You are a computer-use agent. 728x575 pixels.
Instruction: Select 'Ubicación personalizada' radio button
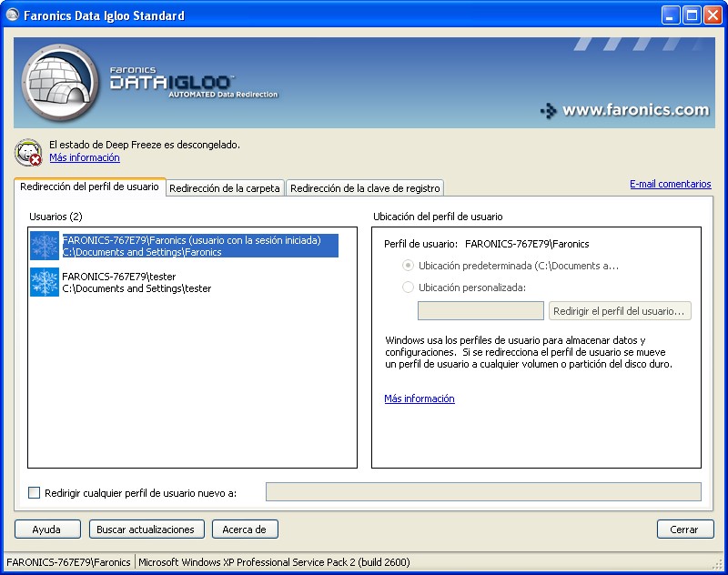point(408,287)
